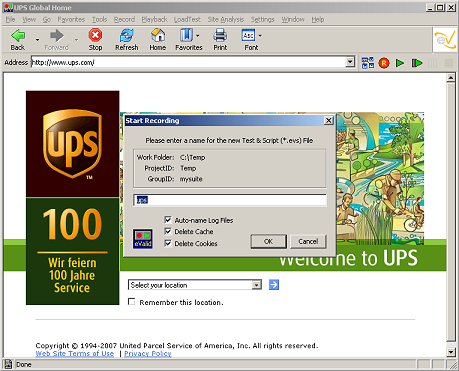
Task: Close the Start Recording dialog
Action: pyautogui.click(x=328, y=120)
